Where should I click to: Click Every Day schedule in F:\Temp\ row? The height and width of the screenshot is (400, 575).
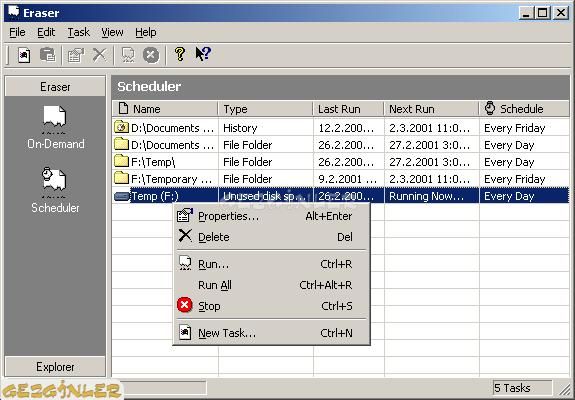pyautogui.click(x=509, y=162)
